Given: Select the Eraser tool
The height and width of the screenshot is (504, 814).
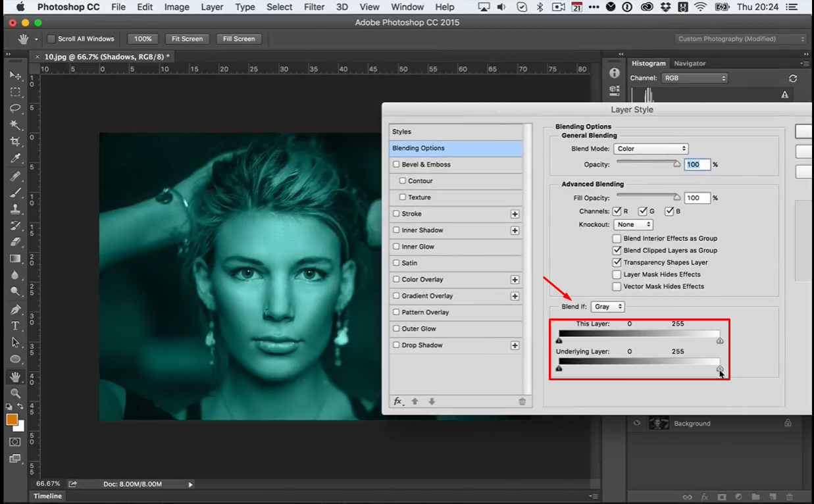Looking at the screenshot, I should 15,242.
